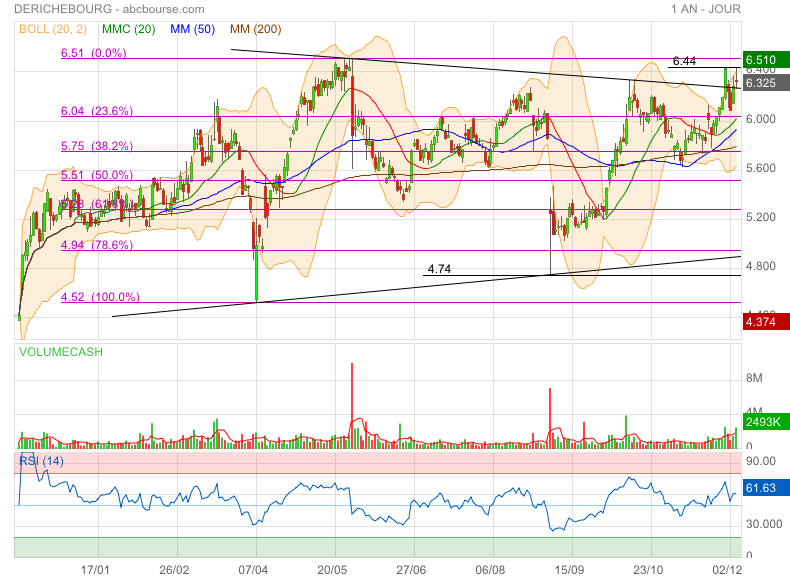Click the 5.200 price axis label
The width and height of the screenshot is (790, 580).
(x=761, y=217)
